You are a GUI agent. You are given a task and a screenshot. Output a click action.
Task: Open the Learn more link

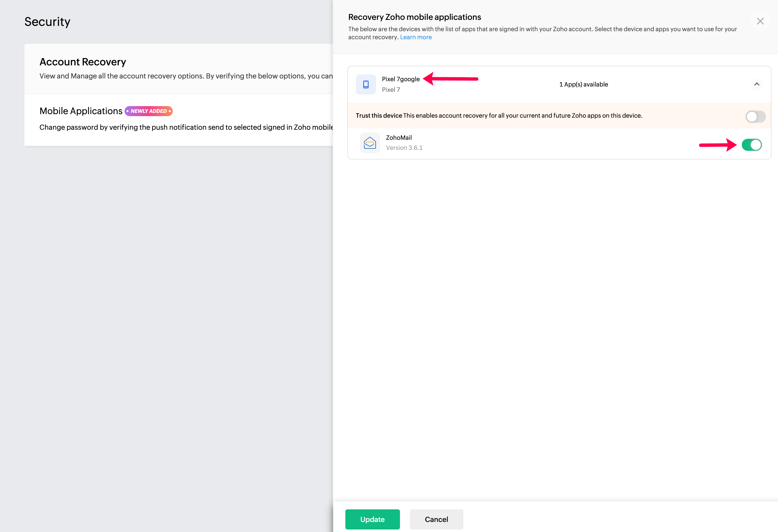(x=416, y=37)
